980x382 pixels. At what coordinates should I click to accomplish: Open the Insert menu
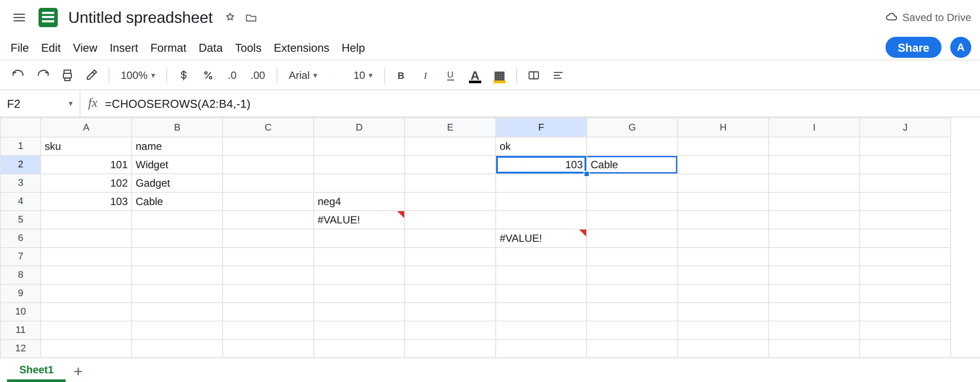pos(124,48)
